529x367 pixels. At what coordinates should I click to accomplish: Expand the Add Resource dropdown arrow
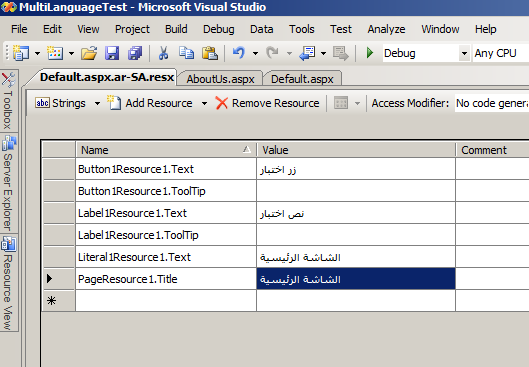pos(204,103)
